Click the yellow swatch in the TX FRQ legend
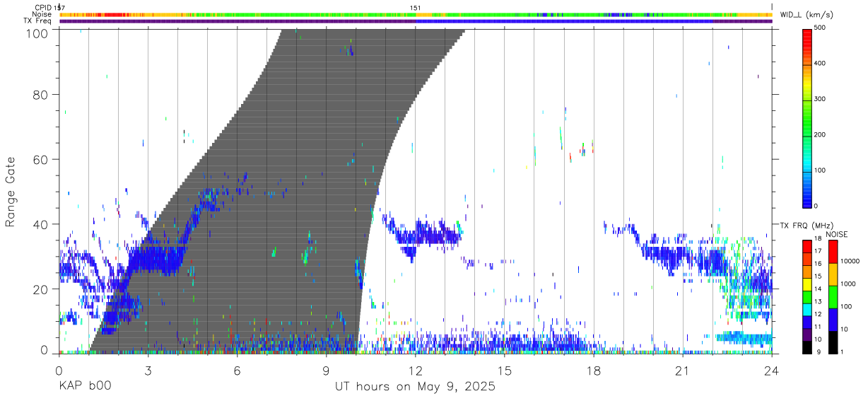The image size is (868, 401). point(807,284)
